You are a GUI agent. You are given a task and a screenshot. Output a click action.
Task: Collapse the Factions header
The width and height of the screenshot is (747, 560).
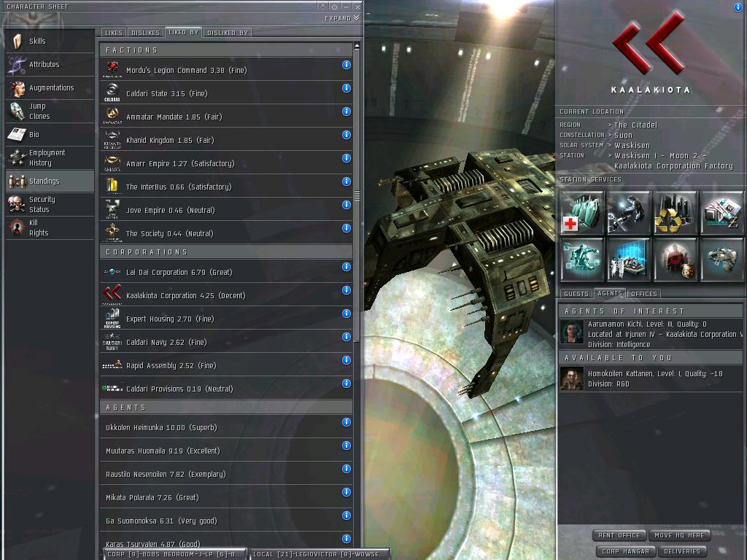[226, 50]
